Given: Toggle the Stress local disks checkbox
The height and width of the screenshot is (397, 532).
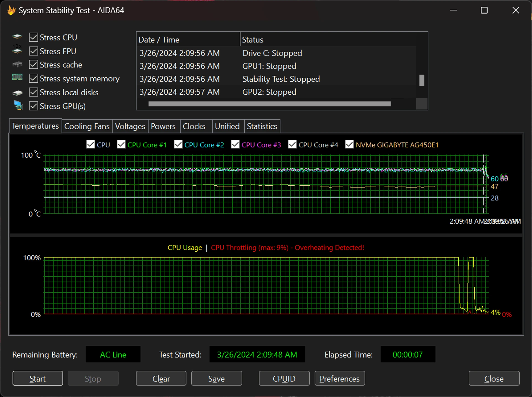Looking at the screenshot, I should [x=34, y=92].
